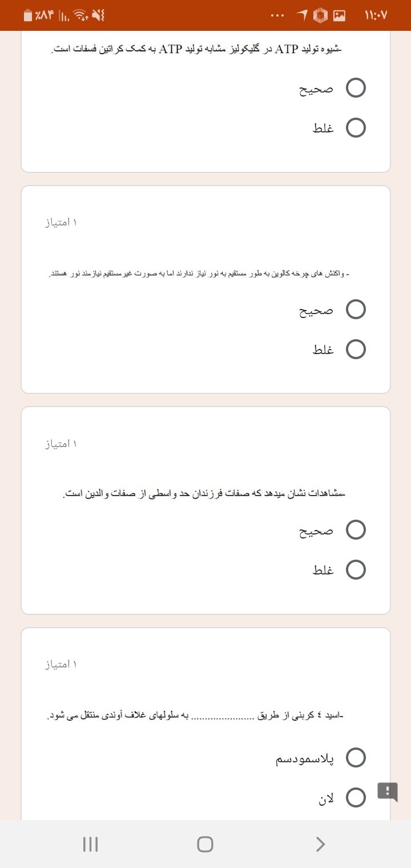The image size is (411, 868).
Task: Tap the location arrow status icon
Action: 302,15
